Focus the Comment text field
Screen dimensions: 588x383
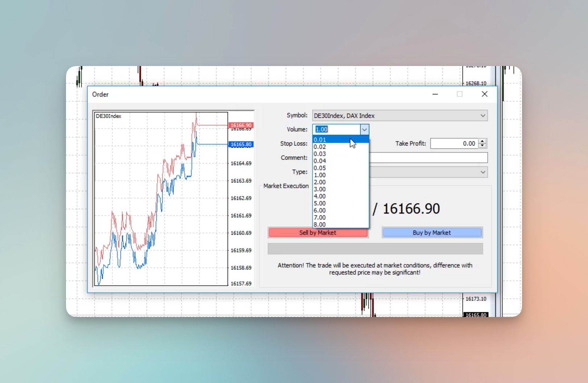pyautogui.click(x=428, y=158)
